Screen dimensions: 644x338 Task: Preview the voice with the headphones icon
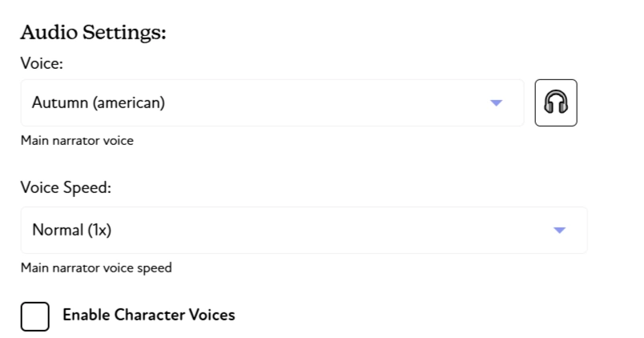point(556,103)
